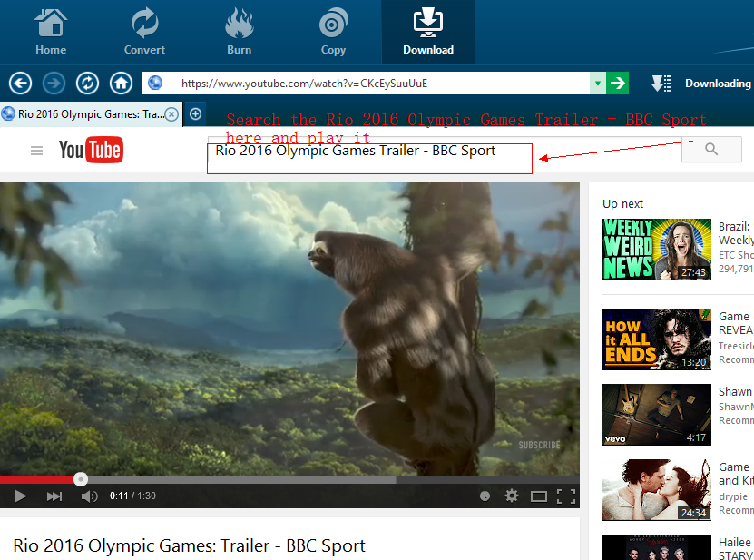The width and height of the screenshot is (754, 560).
Task: Open the Game and Kit video title
Action: [736, 474]
